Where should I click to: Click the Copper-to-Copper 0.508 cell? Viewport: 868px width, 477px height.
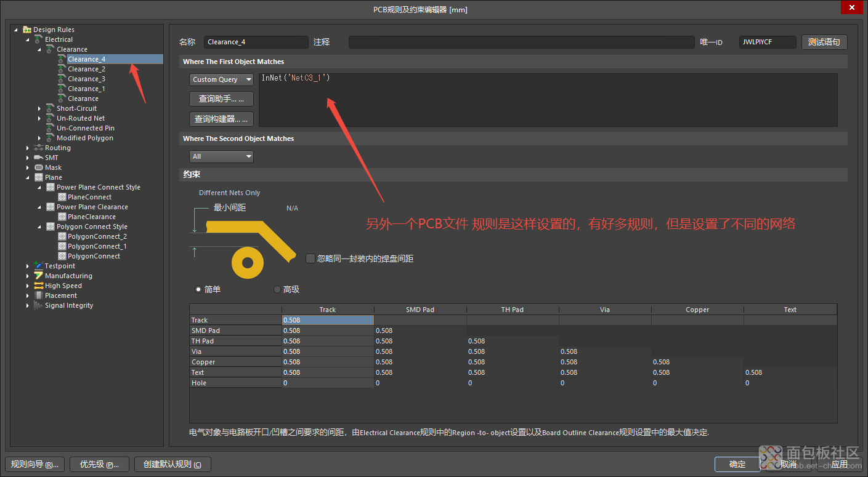[697, 362]
